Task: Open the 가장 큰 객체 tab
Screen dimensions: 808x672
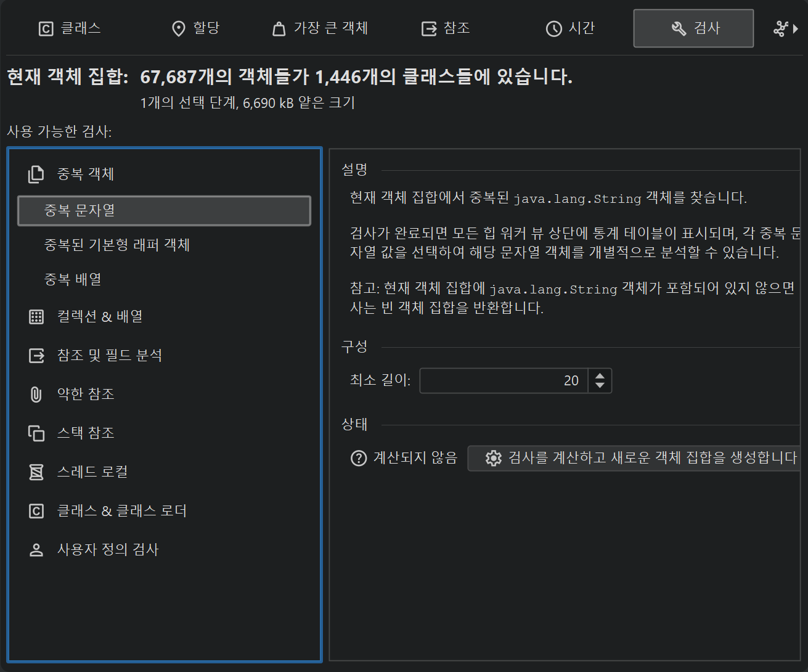Action: (320, 28)
